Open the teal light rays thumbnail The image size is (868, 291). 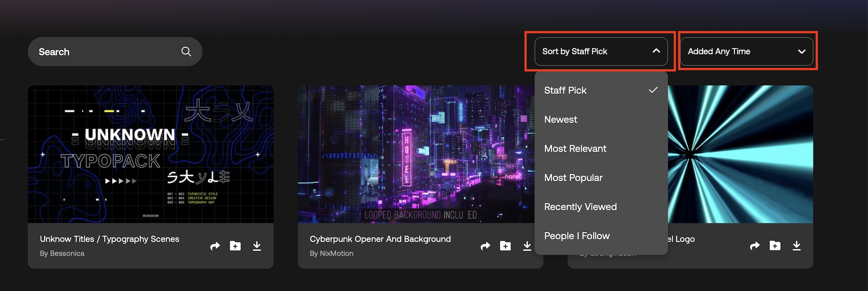(740, 154)
